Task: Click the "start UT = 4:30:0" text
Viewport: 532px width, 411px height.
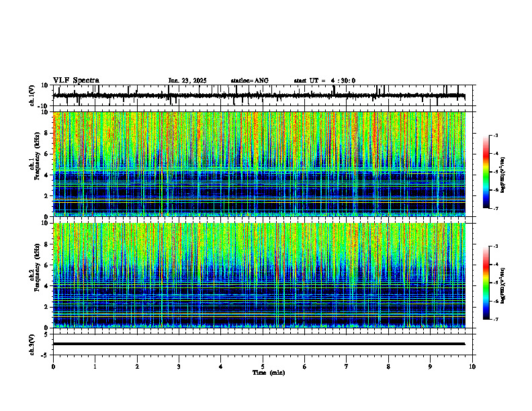Action: click(324, 81)
